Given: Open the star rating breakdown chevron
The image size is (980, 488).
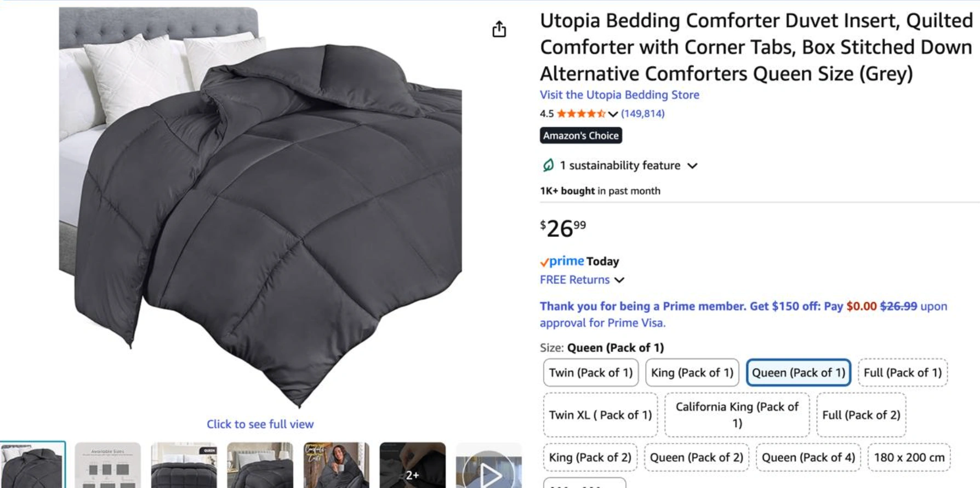Looking at the screenshot, I should 613,114.
